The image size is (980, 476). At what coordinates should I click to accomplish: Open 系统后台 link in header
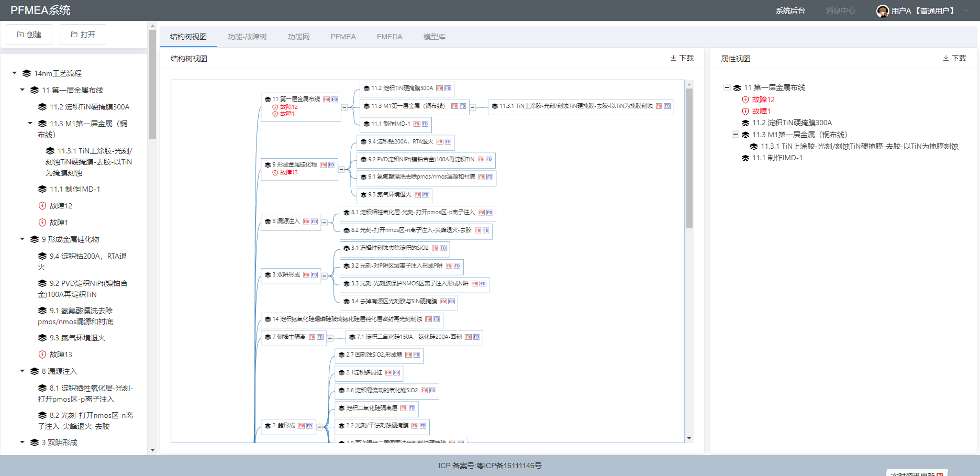pyautogui.click(x=790, y=10)
